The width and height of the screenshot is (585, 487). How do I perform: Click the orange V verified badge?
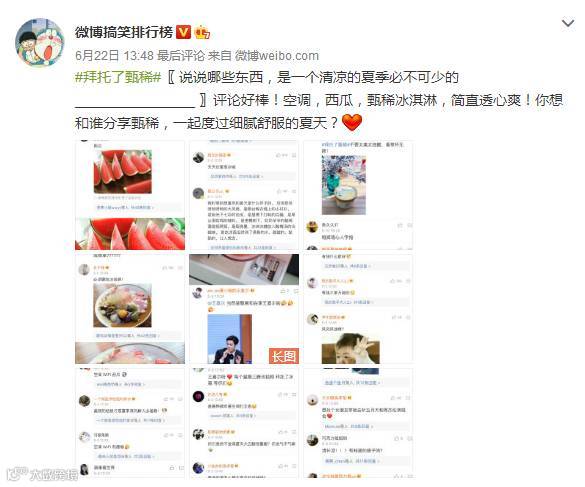coord(183,32)
